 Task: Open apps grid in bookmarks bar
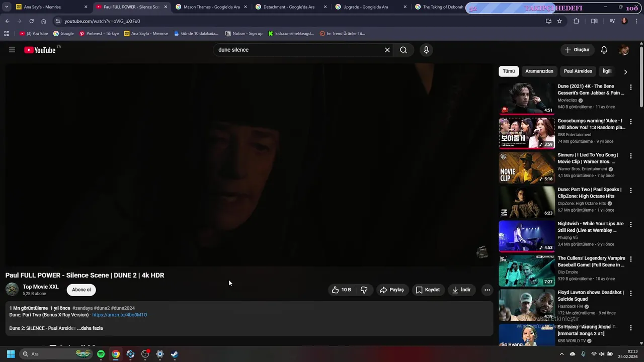pos(7,33)
